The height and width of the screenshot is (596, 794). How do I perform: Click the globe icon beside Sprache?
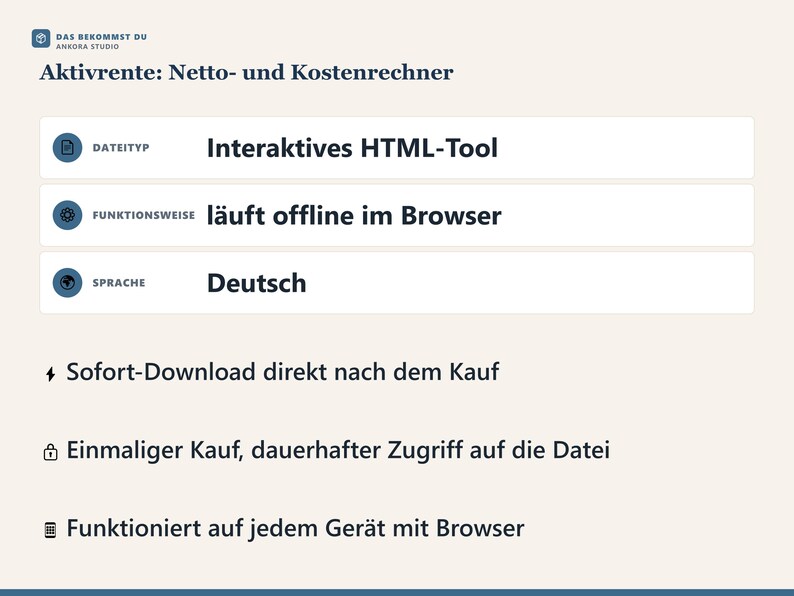click(x=67, y=283)
